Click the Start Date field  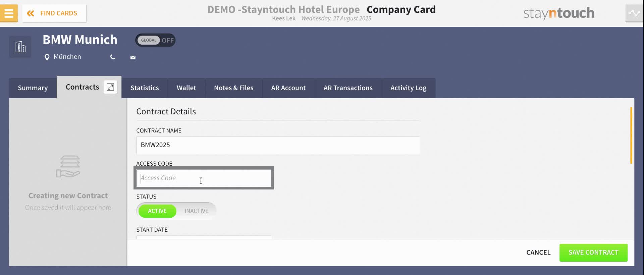pos(204,237)
